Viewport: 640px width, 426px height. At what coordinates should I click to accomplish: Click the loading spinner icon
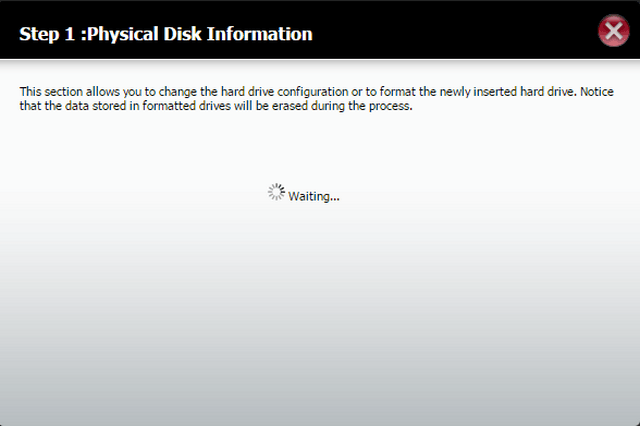276,192
